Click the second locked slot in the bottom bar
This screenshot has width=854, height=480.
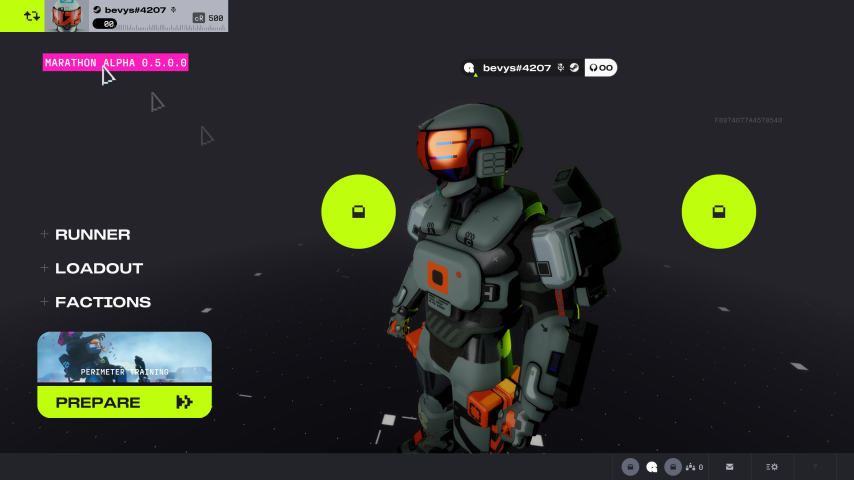coord(673,467)
